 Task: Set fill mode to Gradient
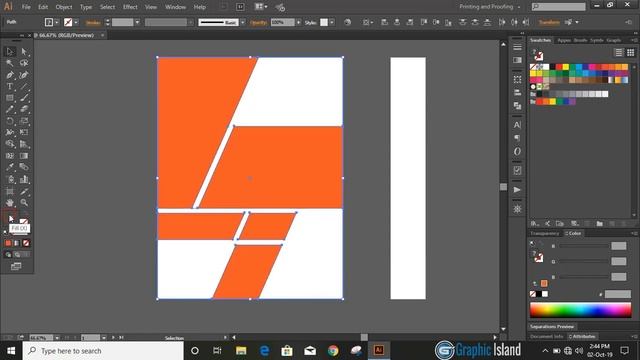17,243
